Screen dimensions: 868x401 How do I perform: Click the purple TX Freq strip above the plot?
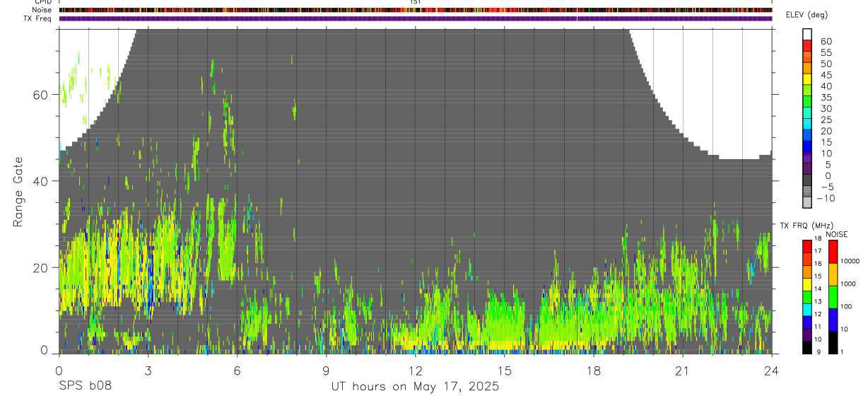click(416, 18)
